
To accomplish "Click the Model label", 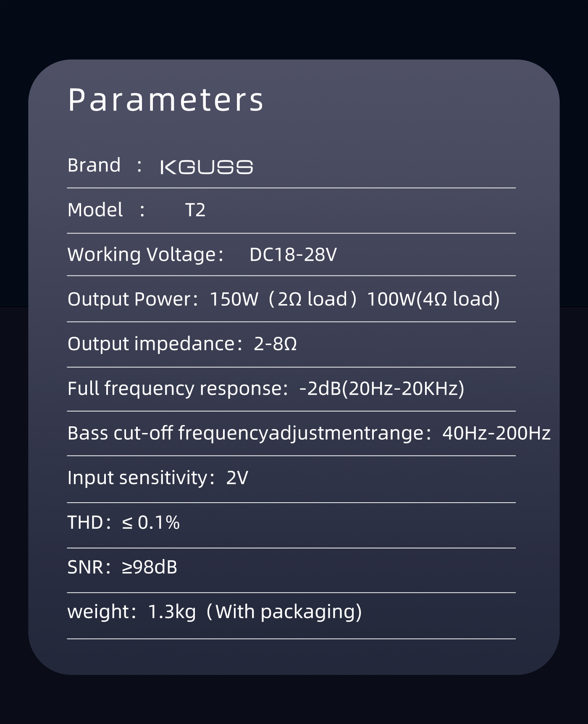I will point(95,210).
